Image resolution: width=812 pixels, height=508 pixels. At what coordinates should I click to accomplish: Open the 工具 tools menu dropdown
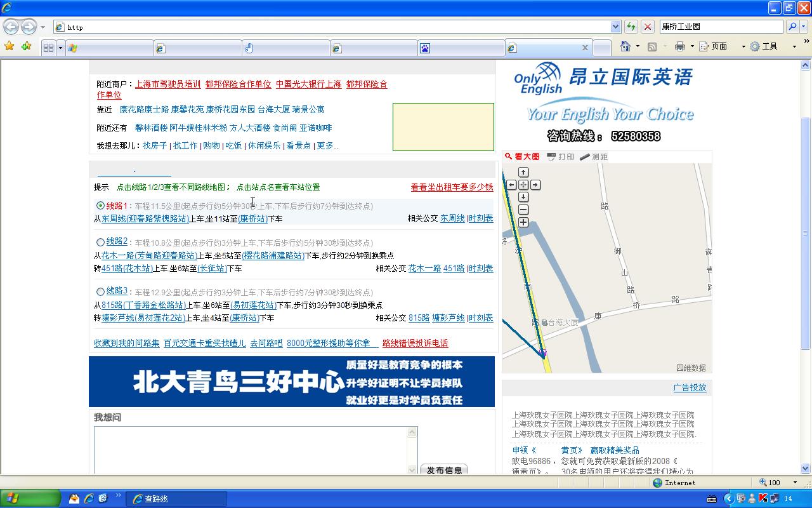(x=773, y=46)
